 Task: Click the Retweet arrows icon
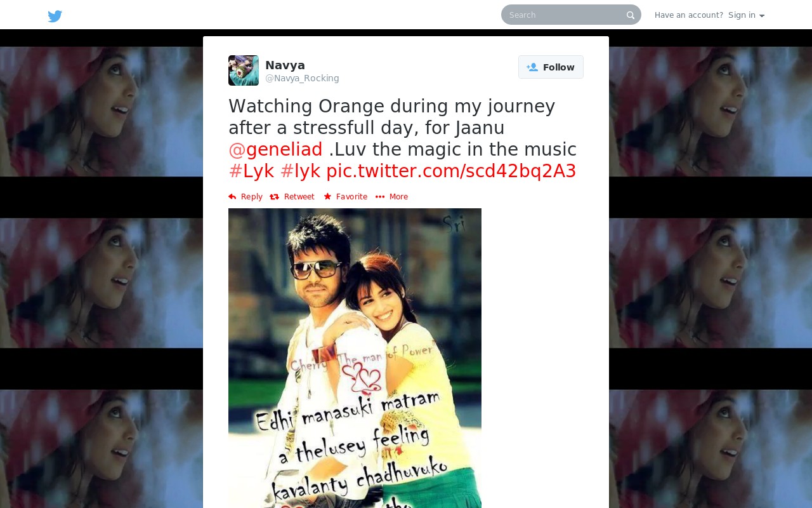pyautogui.click(x=275, y=197)
